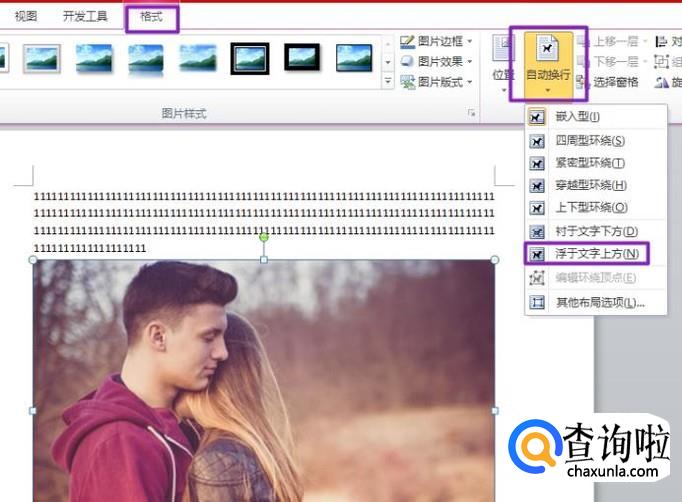Expand the 图片边框 dropdown arrow
682x502 pixels.
pos(470,41)
